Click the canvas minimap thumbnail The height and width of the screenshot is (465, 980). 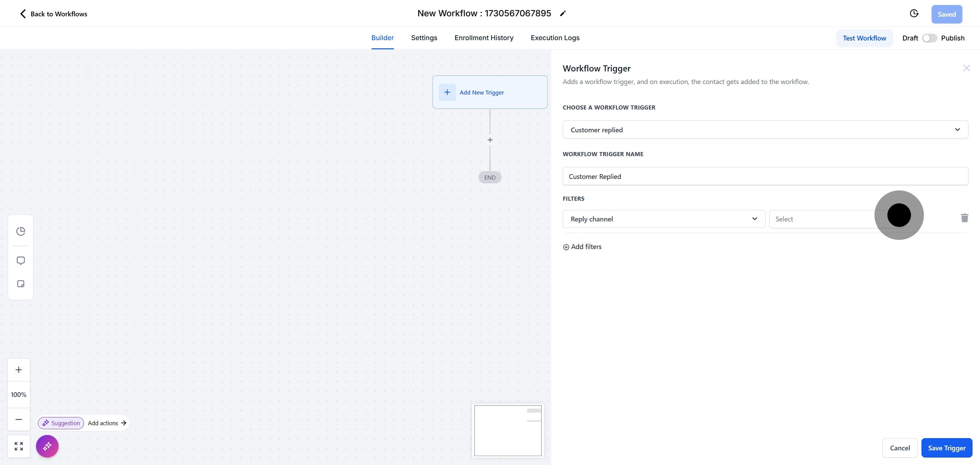pyautogui.click(x=507, y=430)
